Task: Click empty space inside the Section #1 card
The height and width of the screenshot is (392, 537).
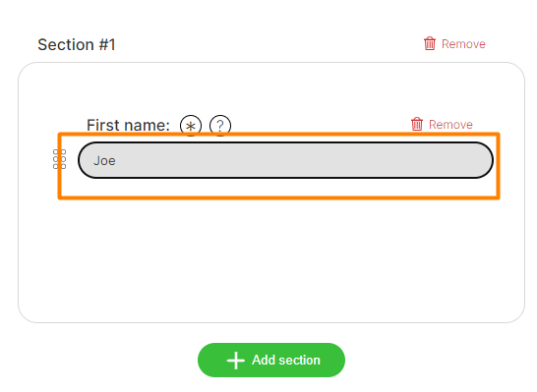Action: click(x=271, y=260)
